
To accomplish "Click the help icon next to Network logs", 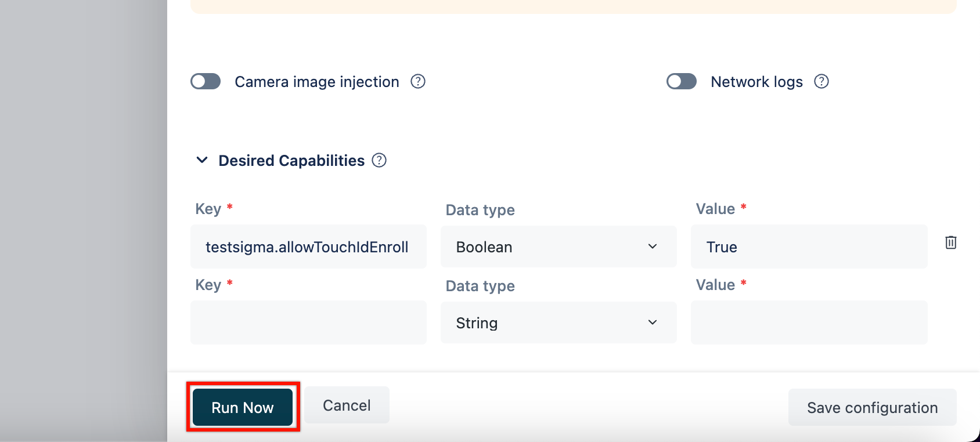I will tap(822, 81).
